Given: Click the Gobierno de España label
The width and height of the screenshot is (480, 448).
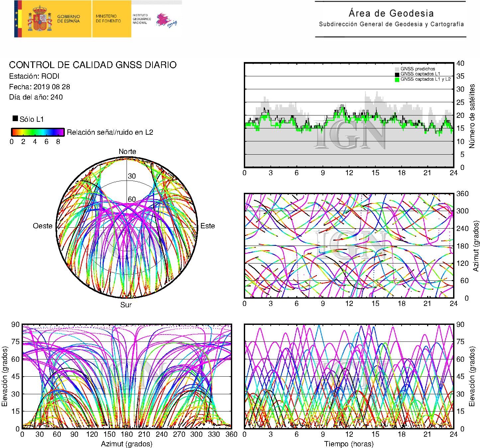Looking at the screenshot, I should 68,19.
